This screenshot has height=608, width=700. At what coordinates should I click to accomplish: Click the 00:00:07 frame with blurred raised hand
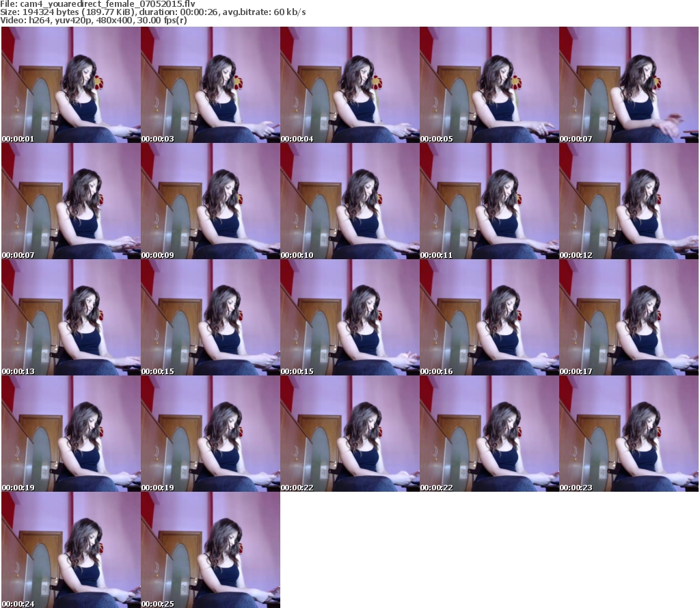(629, 85)
